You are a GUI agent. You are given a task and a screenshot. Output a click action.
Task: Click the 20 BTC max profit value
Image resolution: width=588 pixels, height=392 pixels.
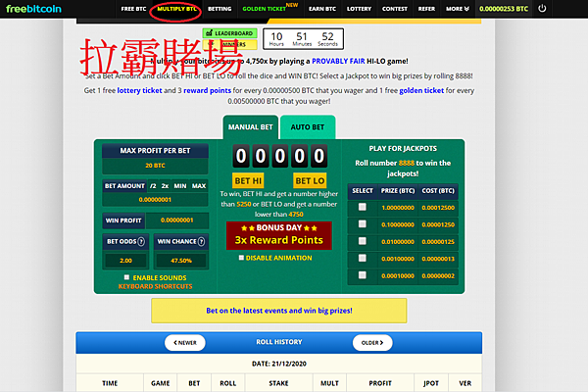(155, 166)
